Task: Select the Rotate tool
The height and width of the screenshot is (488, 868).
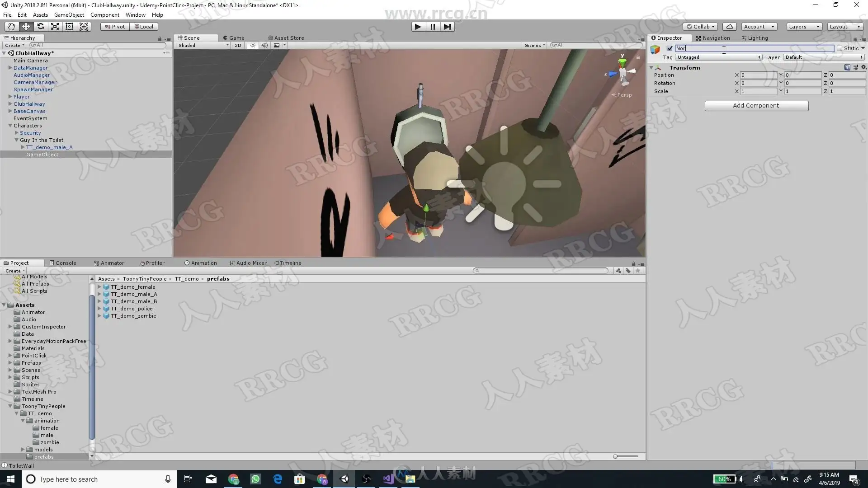Action: (40, 27)
